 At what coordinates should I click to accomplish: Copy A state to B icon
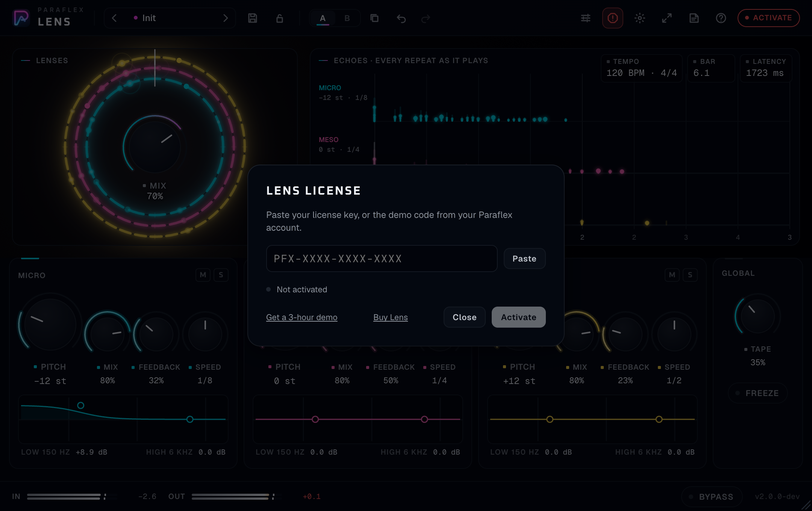click(374, 18)
